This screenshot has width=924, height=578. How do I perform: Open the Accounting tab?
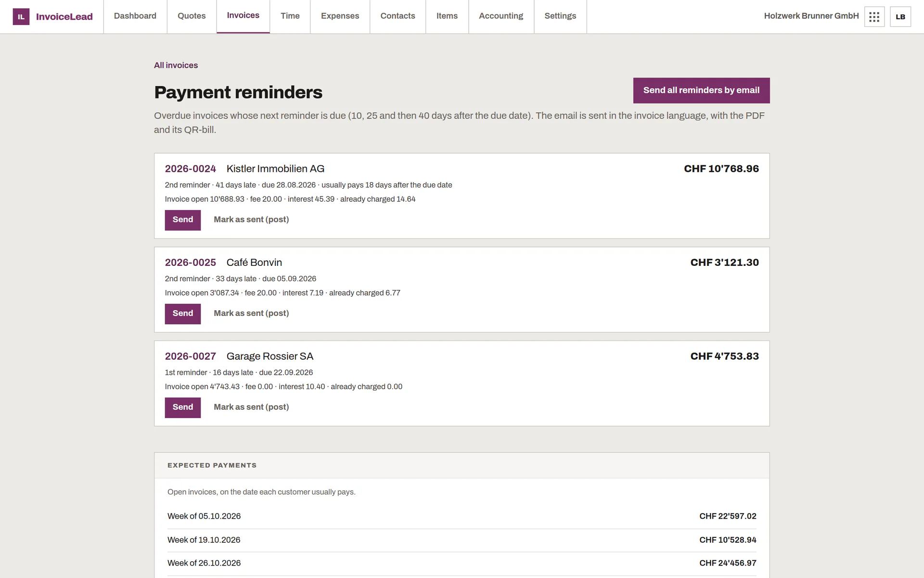point(501,16)
